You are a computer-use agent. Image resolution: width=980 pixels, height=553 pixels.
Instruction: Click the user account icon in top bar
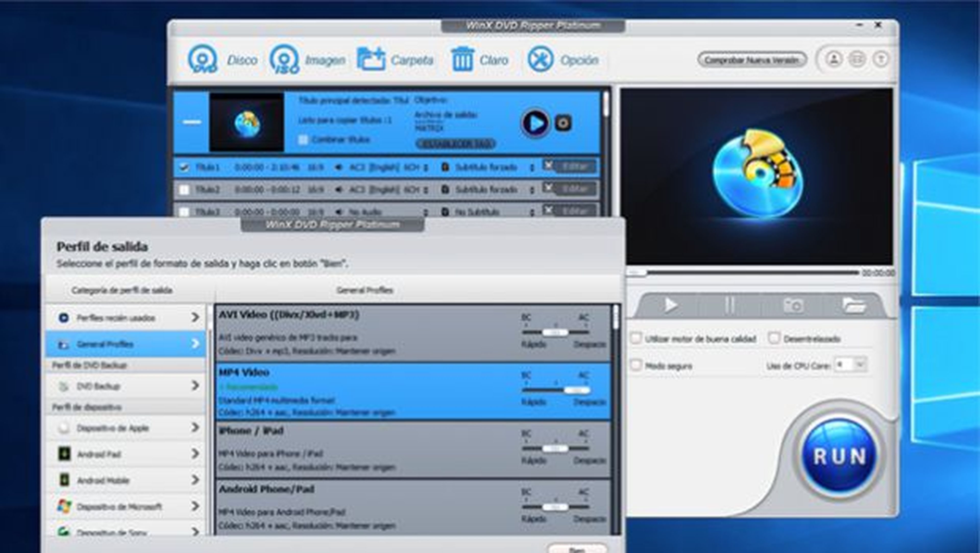click(x=834, y=59)
